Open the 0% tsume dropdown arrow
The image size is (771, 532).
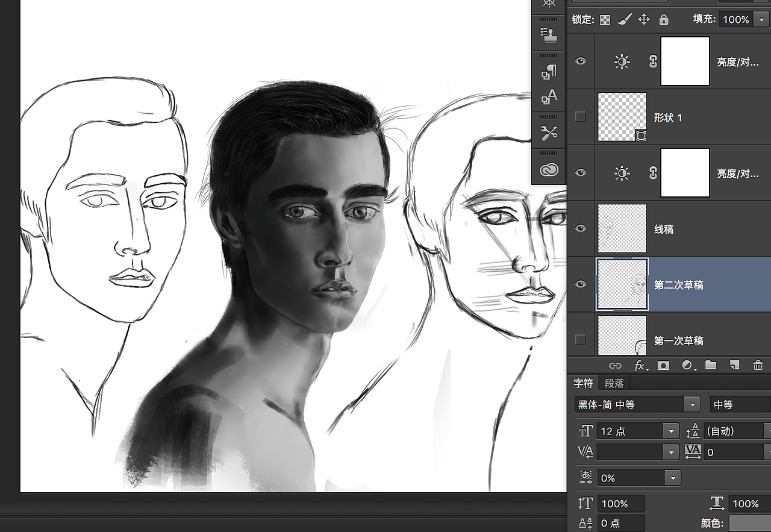click(673, 478)
